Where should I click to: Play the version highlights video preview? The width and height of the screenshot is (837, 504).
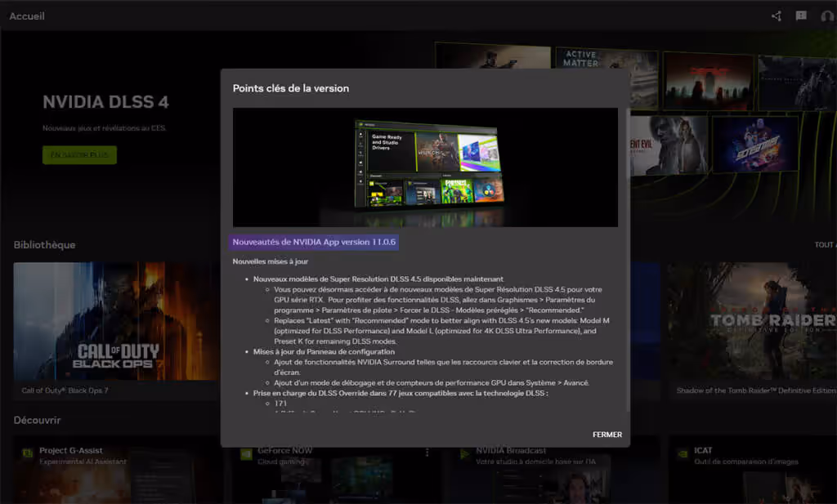pos(424,167)
